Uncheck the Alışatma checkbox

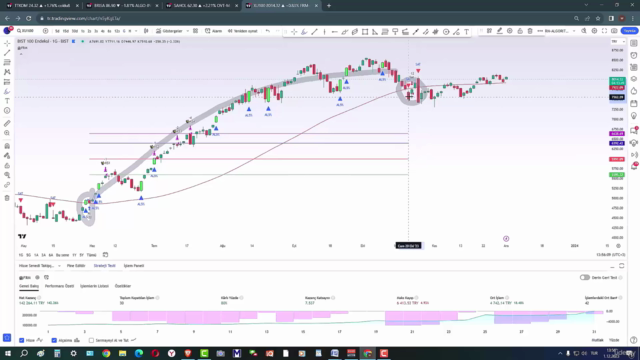pyautogui.click(x=54, y=340)
